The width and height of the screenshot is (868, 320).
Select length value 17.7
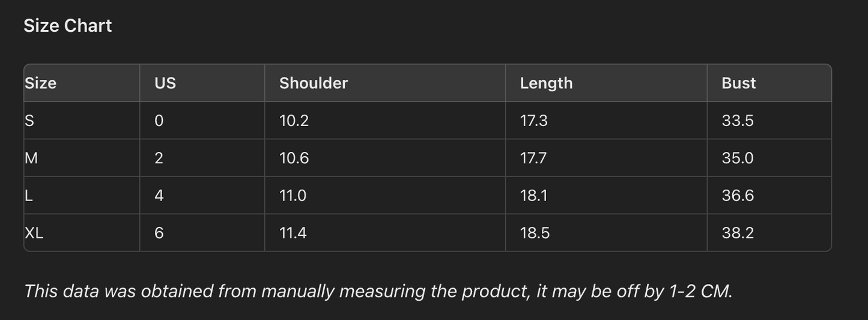[x=533, y=158]
